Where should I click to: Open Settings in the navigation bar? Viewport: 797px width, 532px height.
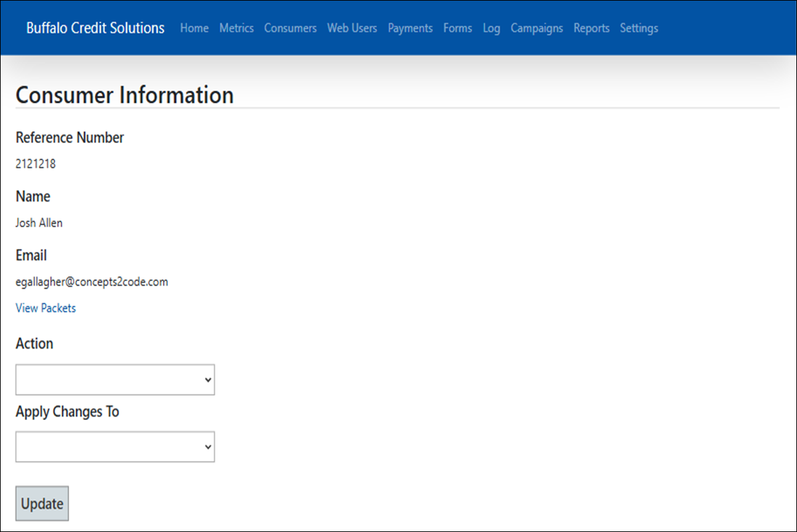639,28
